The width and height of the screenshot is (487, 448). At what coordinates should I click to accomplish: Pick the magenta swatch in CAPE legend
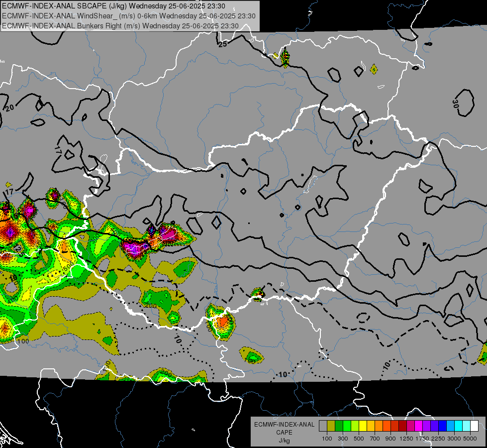(419, 426)
